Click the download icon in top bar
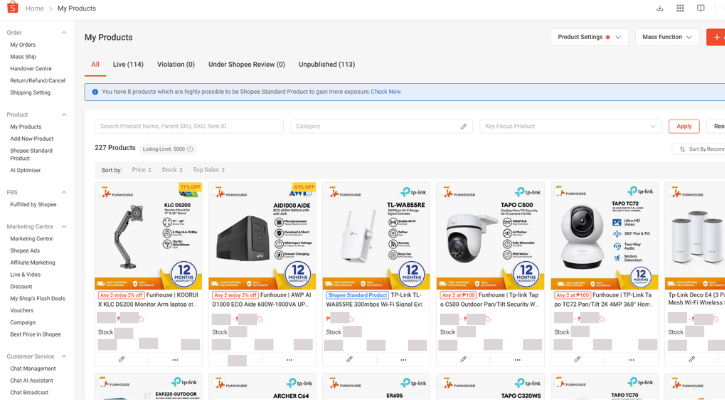 pos(660,8)
